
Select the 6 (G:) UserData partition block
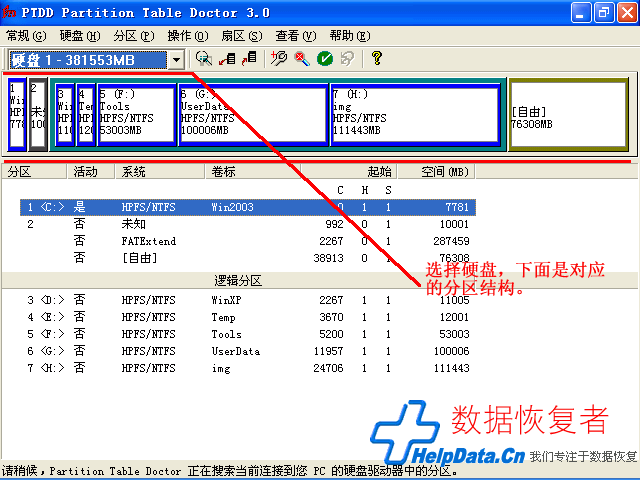253,115
